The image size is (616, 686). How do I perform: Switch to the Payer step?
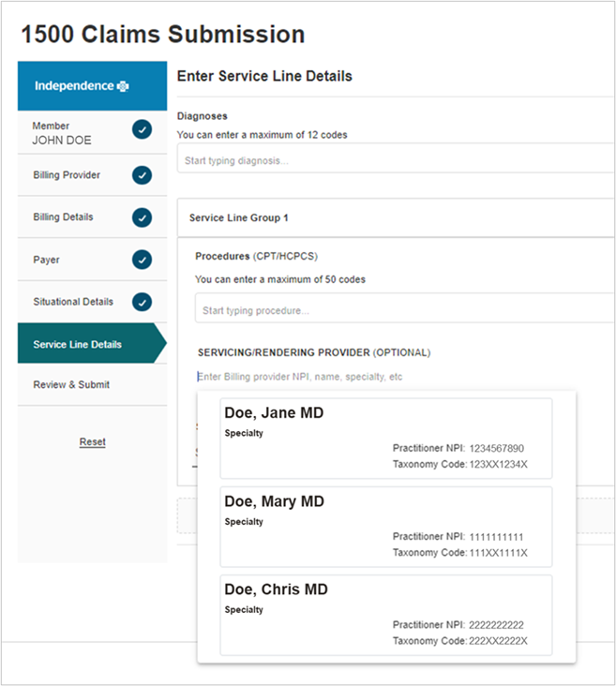47,260
